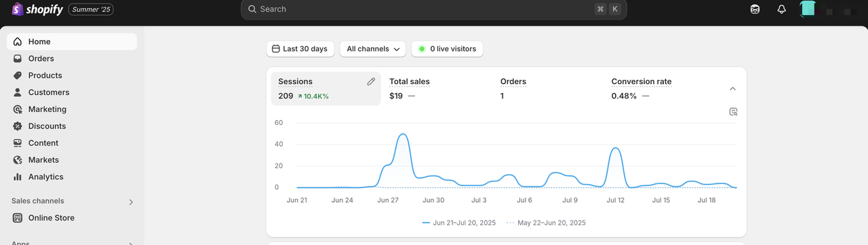Open the All channels dropdown
The height and width of the screenshot is (245, 868).
[x=373, y=49]
